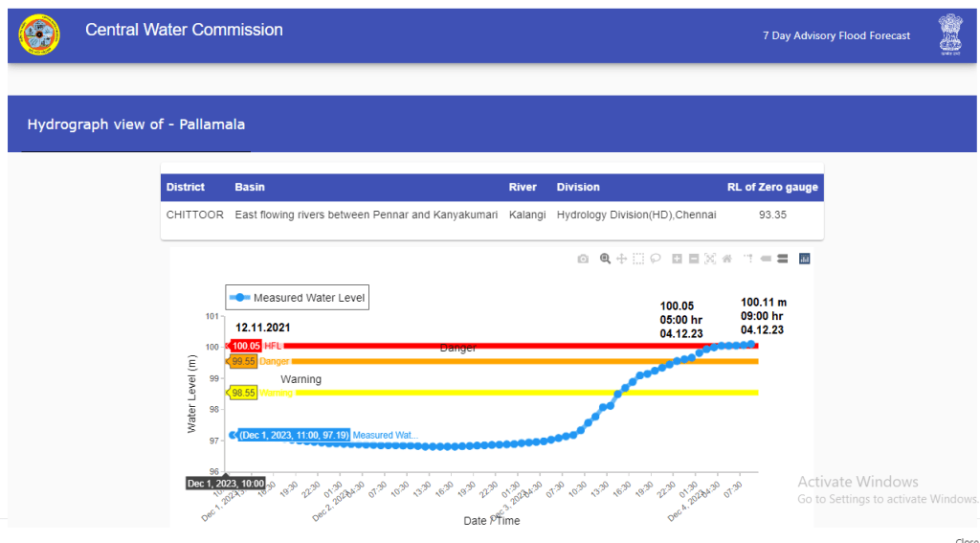Reset axes with the home icon
Viewport: 980px width, 543px height.
pyautogui.click(x=727, y=259)
